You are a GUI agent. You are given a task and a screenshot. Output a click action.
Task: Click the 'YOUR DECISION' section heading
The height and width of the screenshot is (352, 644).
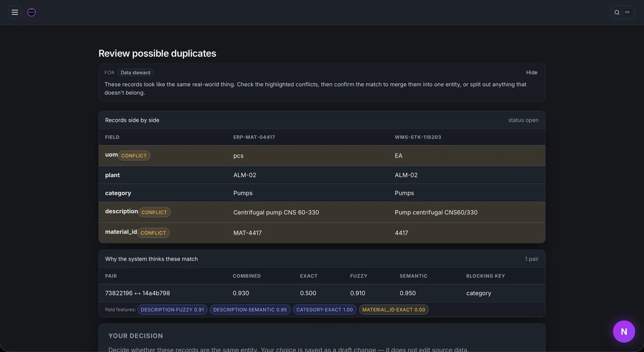click(x=136, y=336)
